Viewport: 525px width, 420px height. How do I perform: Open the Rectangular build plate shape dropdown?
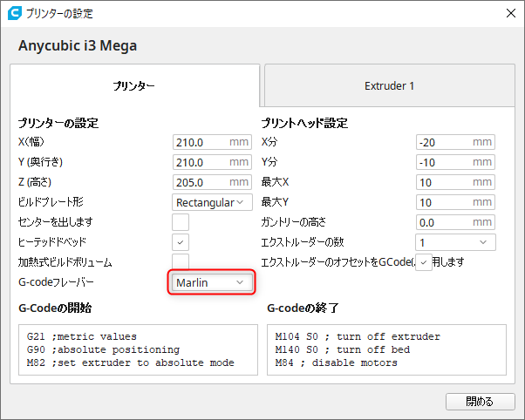[212, 202]
